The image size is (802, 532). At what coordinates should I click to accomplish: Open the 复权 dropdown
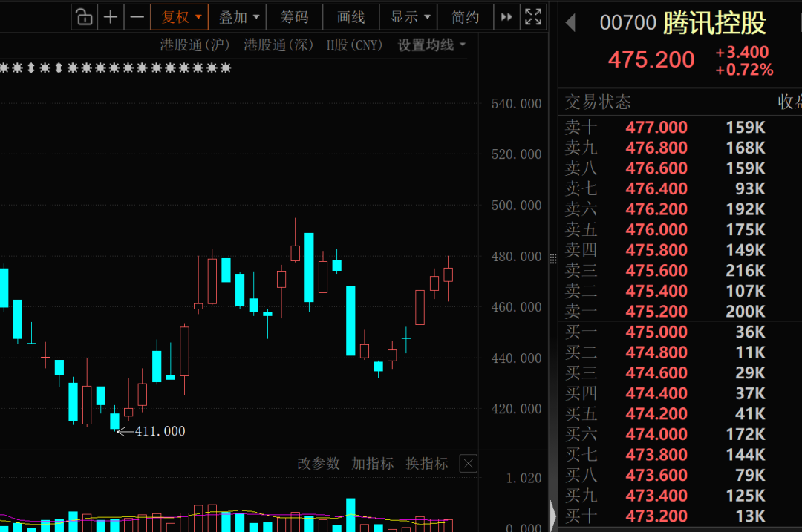180,17
